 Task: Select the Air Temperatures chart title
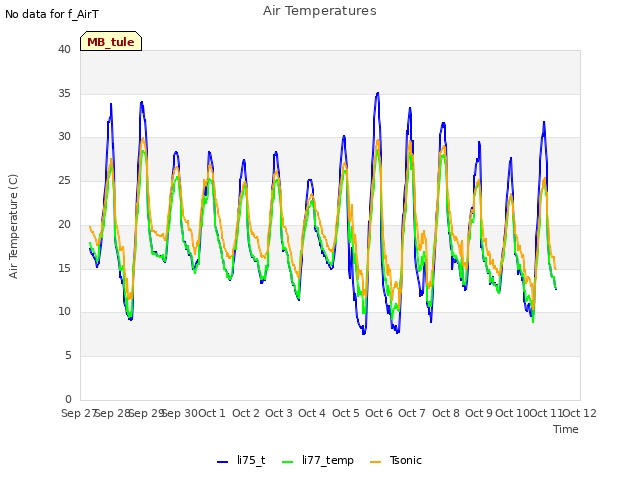tap(320, 11)
